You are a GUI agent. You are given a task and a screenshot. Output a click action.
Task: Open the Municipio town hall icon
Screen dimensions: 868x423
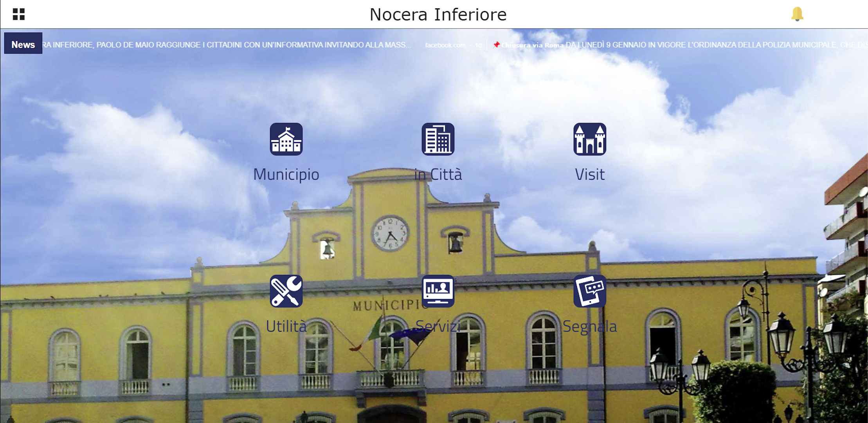(x=286, y=139)
